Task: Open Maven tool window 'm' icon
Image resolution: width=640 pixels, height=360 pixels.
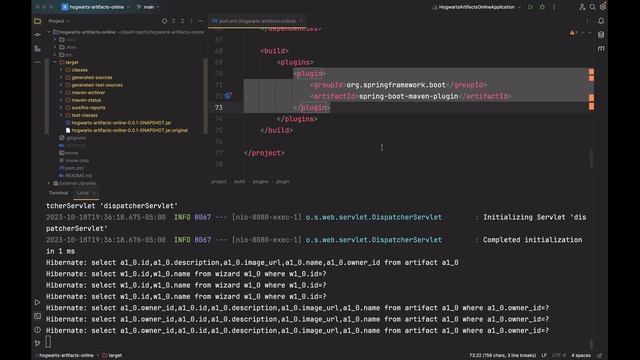Action: coord(601,49)
